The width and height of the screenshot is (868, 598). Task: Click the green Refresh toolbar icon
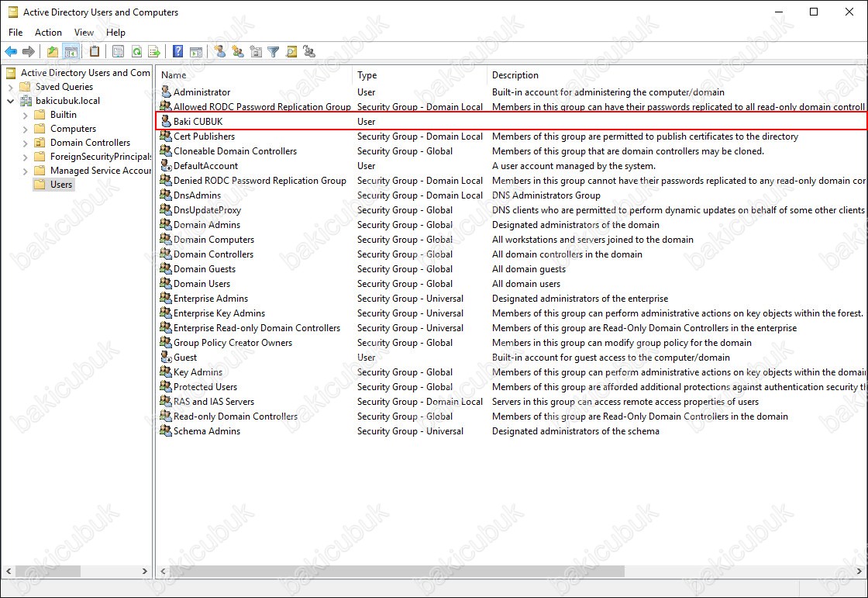[x=136, y=51]
